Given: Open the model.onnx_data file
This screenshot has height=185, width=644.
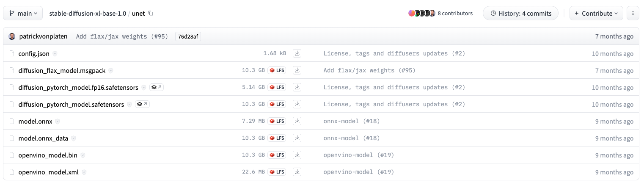Looking at the screenshot, I should point(43,138).
